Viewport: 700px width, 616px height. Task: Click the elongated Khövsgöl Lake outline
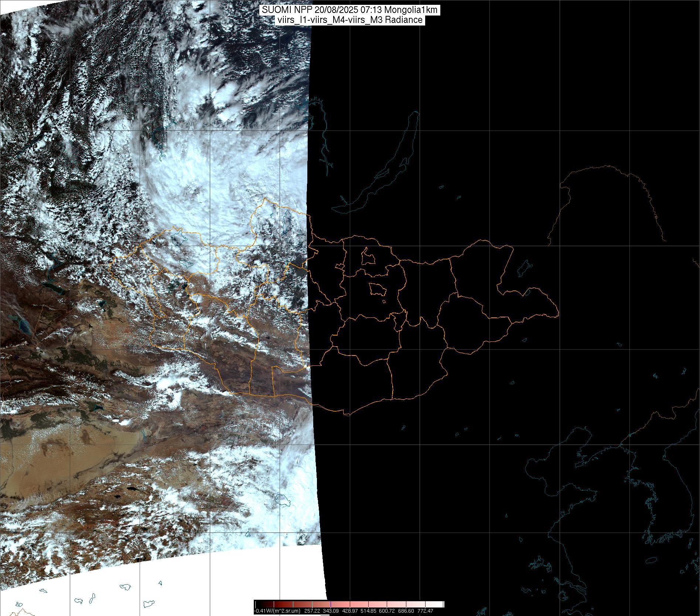tap(286, 221)
